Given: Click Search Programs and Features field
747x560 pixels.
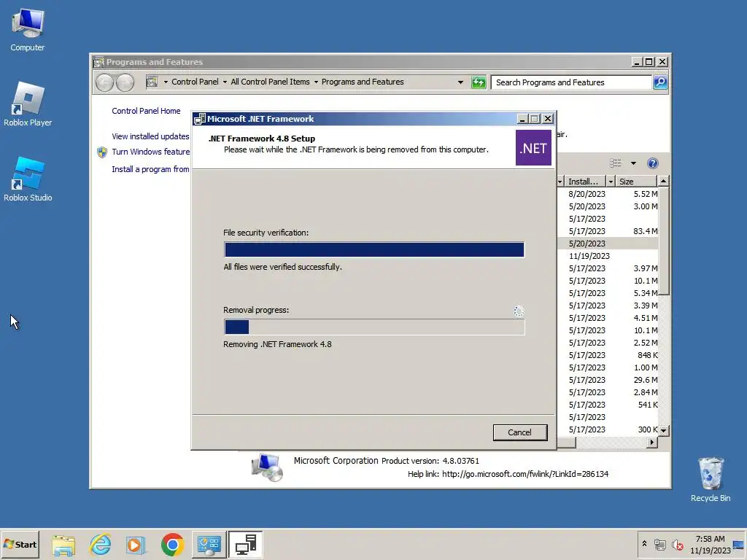Looking at the screenshot, I should point(571,82).
